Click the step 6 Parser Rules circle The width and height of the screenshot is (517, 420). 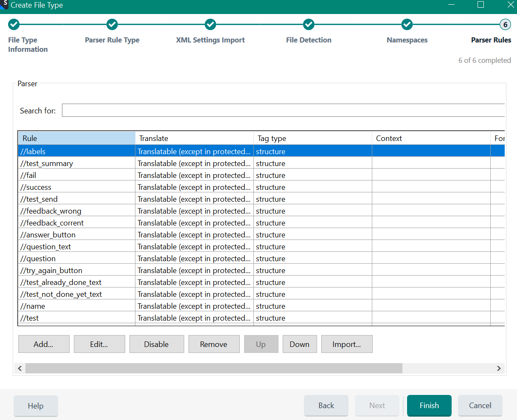505,25
